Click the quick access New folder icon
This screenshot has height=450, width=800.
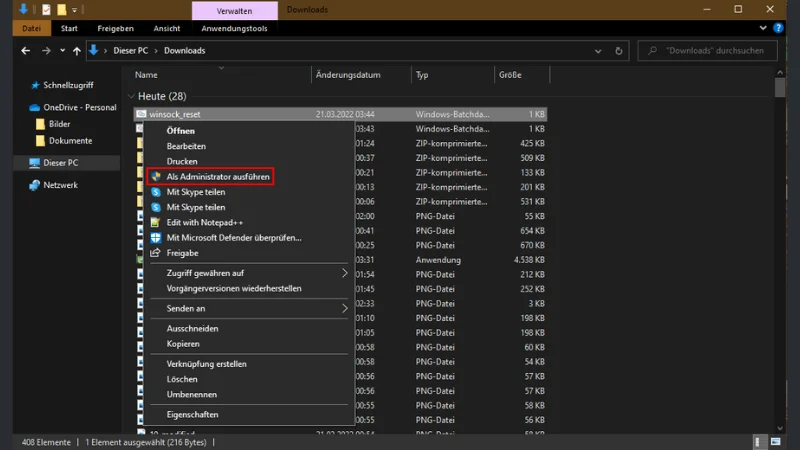coord(61,9)
